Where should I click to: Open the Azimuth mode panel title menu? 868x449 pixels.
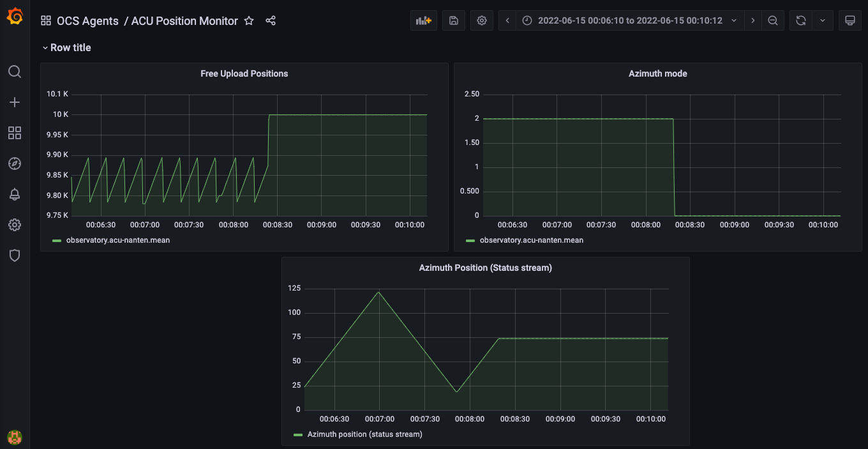(657, 73)
